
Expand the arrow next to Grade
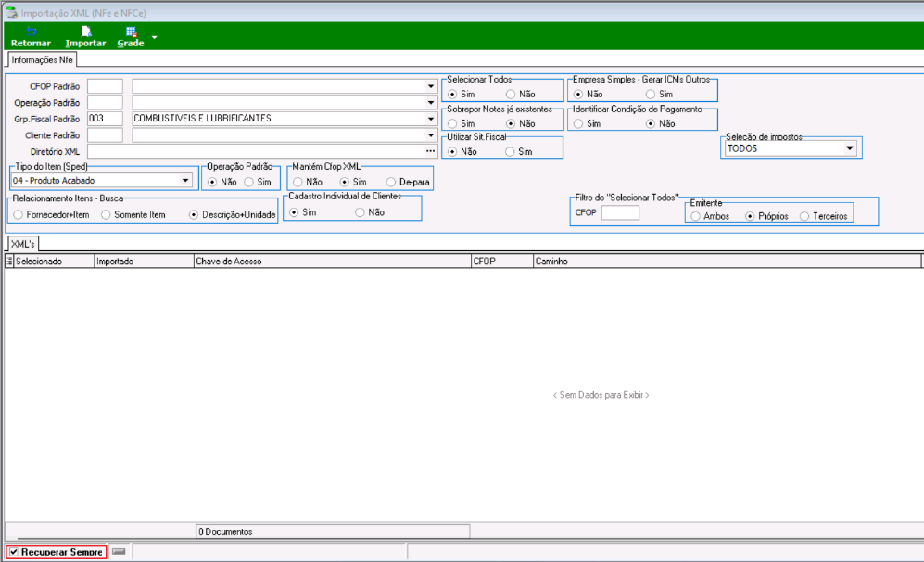(155, 37)
